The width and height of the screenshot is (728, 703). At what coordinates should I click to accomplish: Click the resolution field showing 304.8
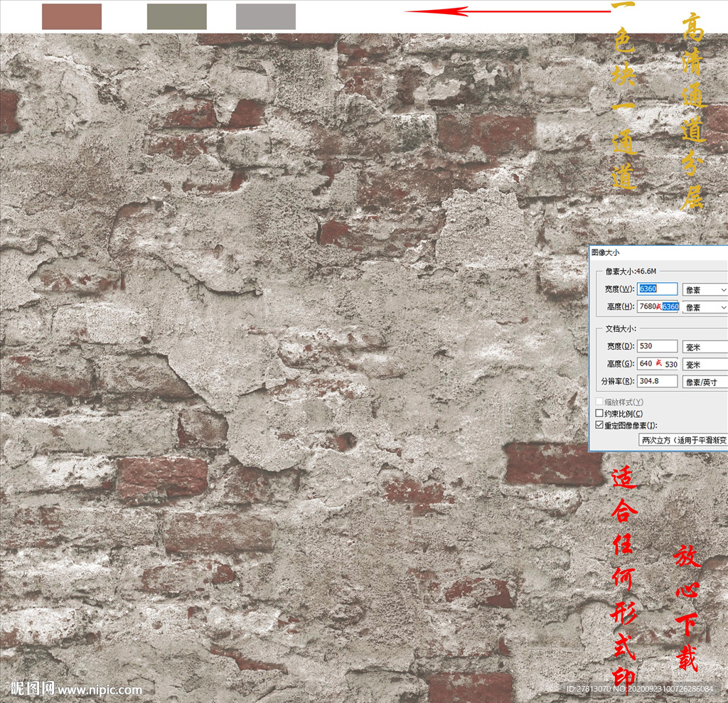pos(657,381)
